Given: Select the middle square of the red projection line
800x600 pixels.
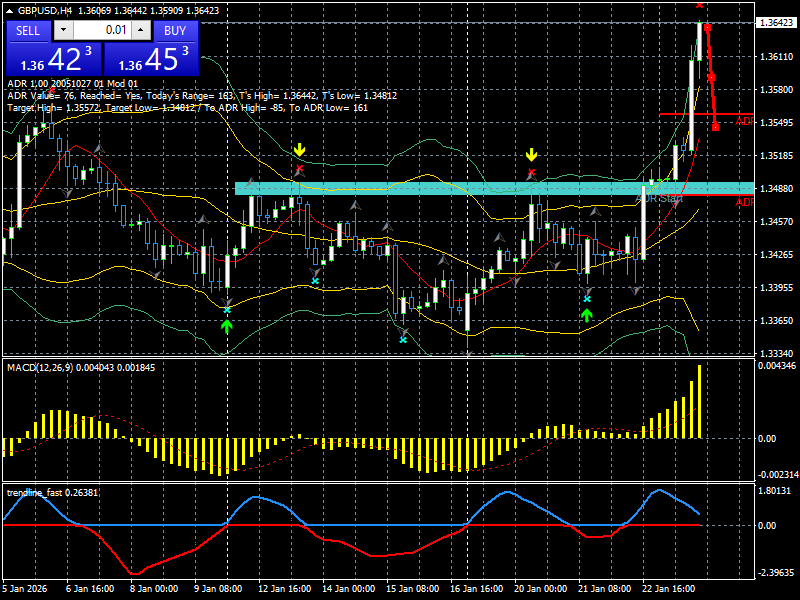Looking at the screenshot, I should pos(711,78).
